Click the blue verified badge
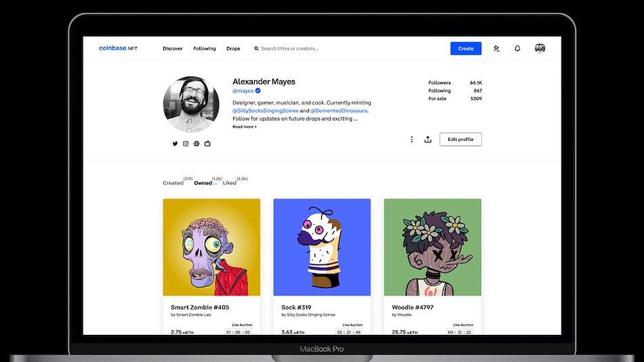 tap(258, 91)
